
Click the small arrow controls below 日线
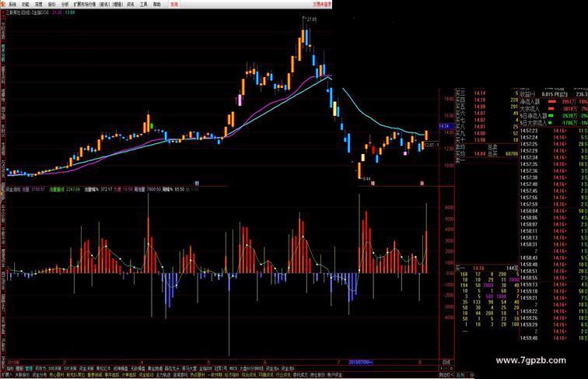tap(446, 368)
